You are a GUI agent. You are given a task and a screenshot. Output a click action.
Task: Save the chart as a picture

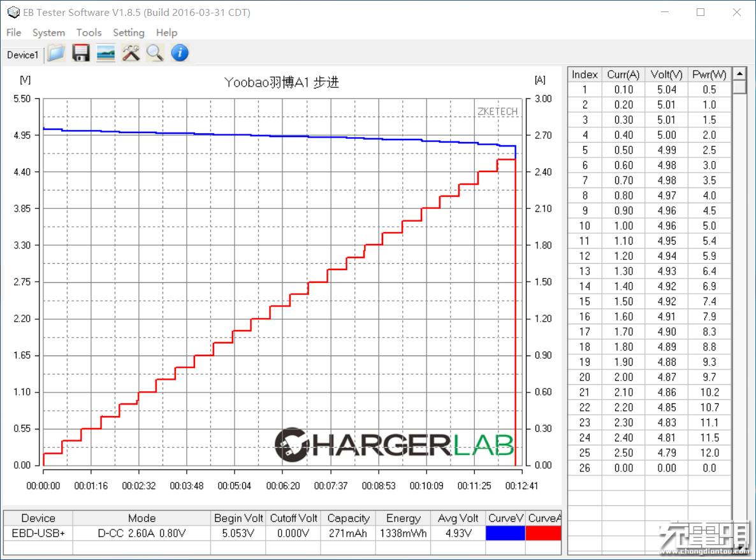pyautogui.click(x=106, y=53)
